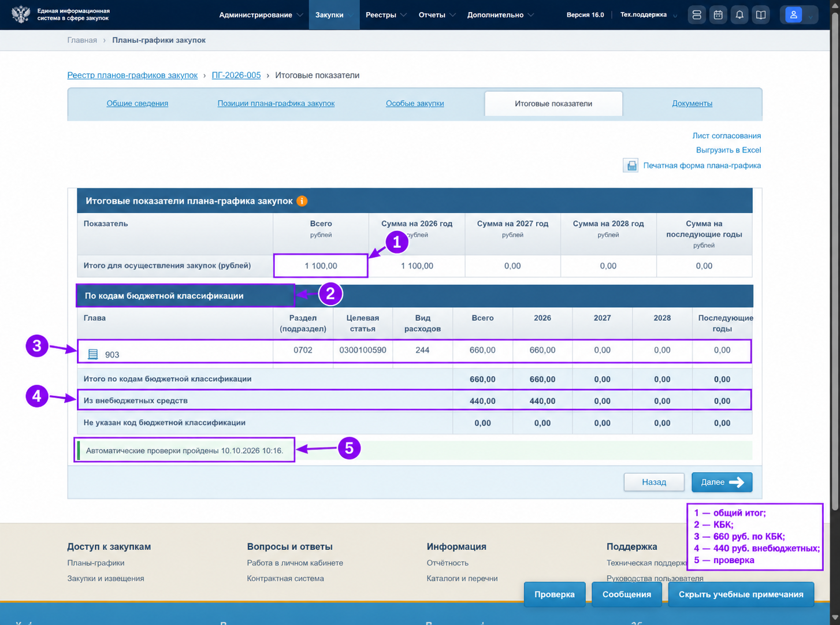Image resolution: width=840 pixels, height=625 pixels.
Task: Open Лист согласования link
Action: pos(726,136)
